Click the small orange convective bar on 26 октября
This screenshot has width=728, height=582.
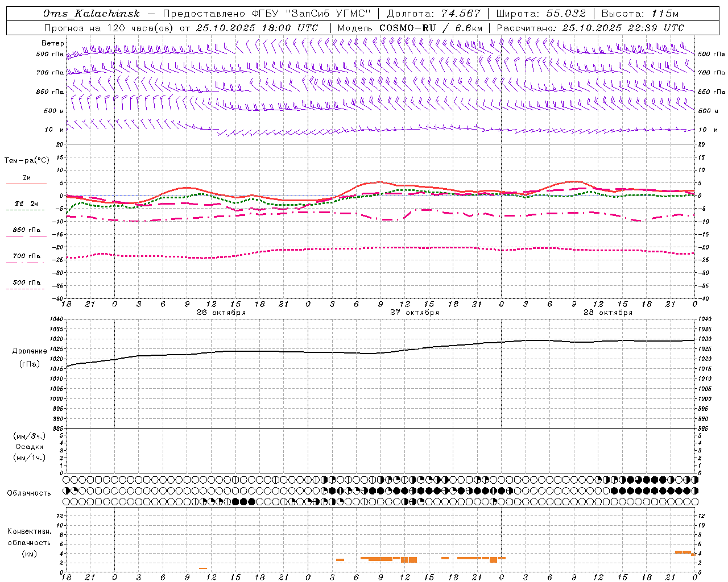[x=203, y=568]
